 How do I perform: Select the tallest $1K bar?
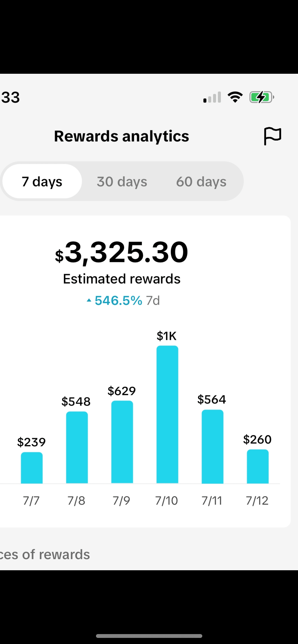tap(167, 414)
